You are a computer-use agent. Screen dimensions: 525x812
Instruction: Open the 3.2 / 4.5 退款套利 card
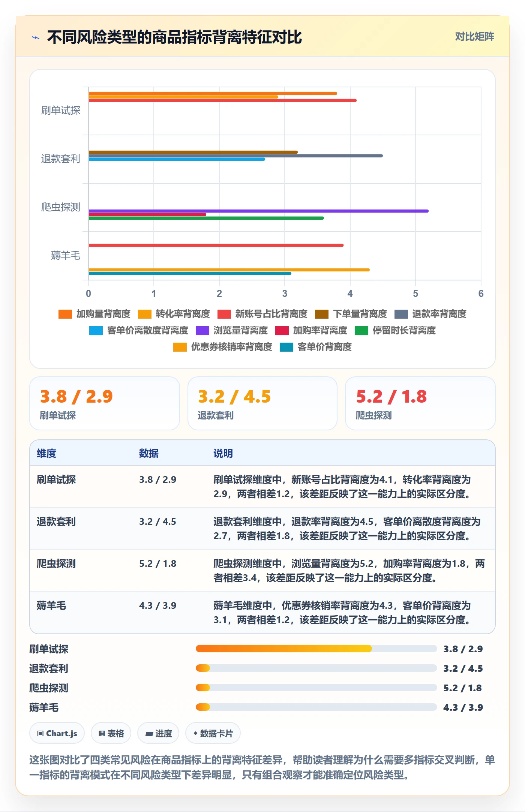(262, 403)
